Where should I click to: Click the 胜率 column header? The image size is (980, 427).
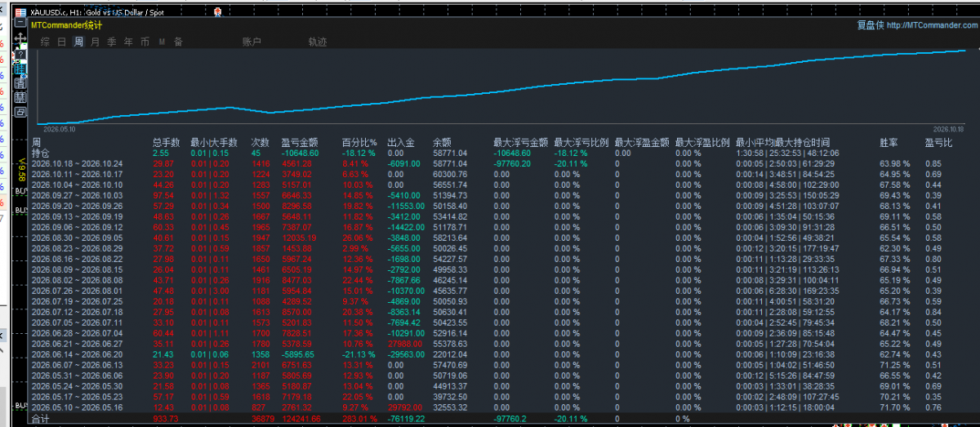[x=889, y=142]
